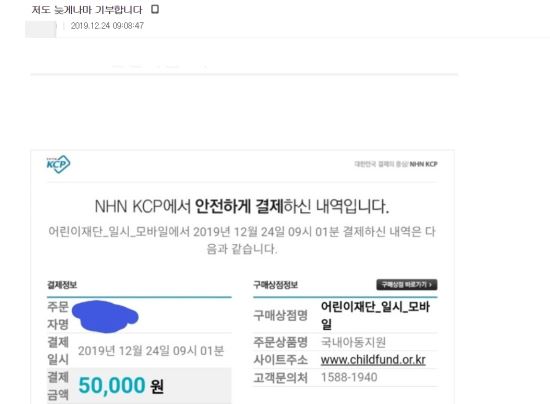Click the mobile device icon beside the post title
This screenshot has width=550, height=404.
pos(155,9)
